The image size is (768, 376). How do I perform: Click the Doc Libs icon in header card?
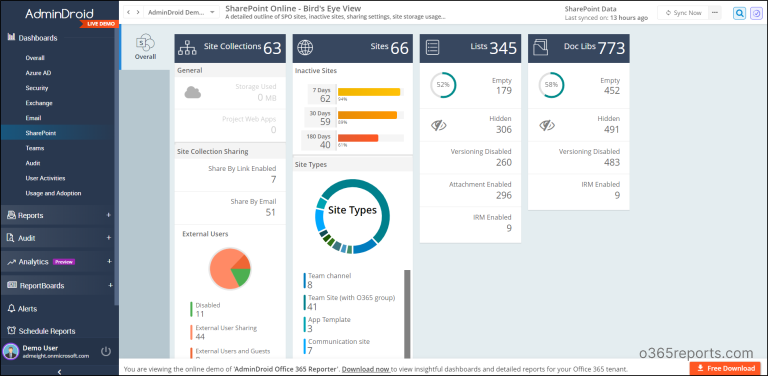pyautogui.click(x=540, y=47)
